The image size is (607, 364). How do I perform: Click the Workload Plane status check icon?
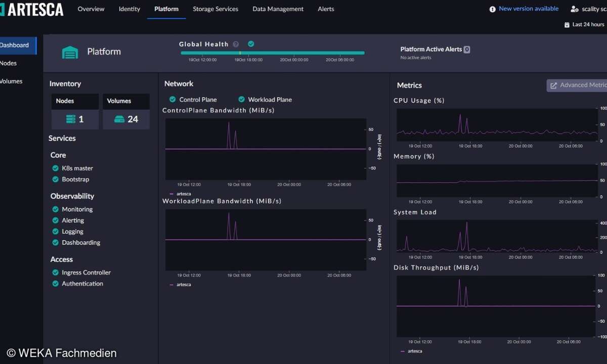pyautogui.click(x=241, y=99)
